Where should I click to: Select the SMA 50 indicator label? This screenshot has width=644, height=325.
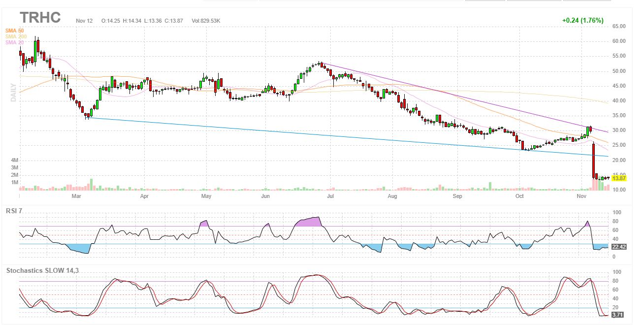point(14,31)
